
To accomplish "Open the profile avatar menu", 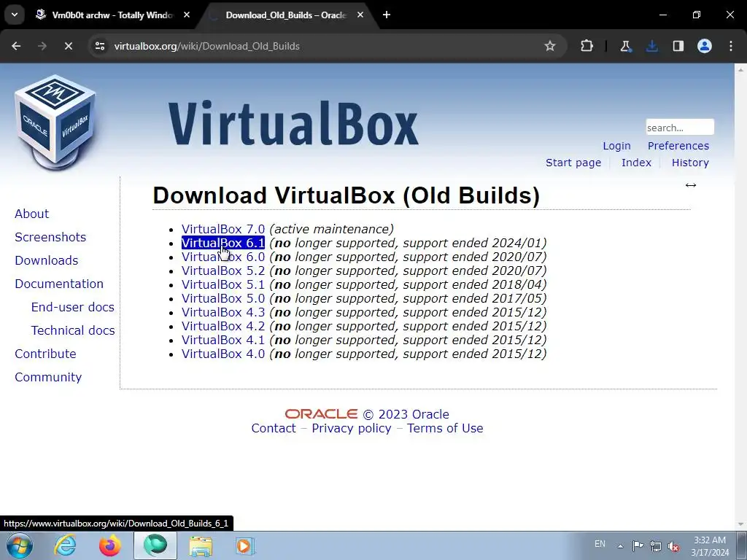I will point(704,46).
